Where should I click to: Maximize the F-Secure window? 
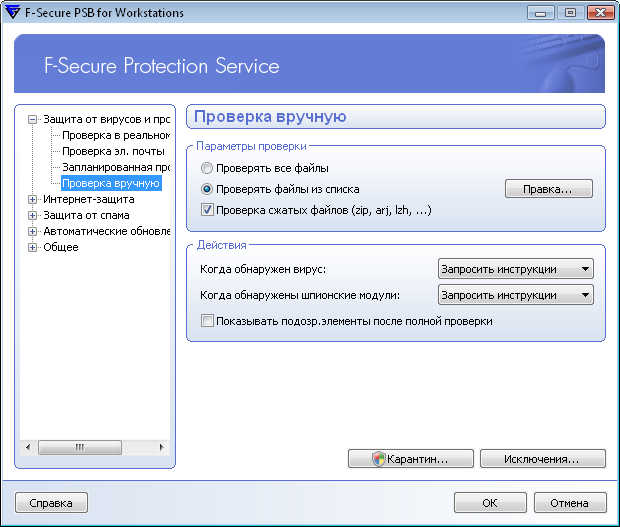[570, 13]
